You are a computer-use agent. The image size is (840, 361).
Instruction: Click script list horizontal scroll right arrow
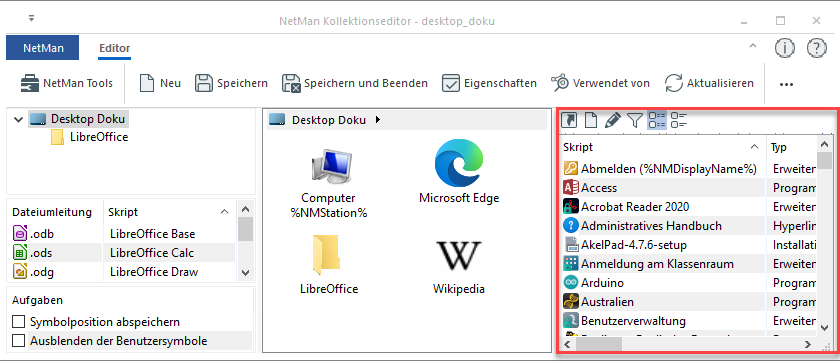click(807, 344)
